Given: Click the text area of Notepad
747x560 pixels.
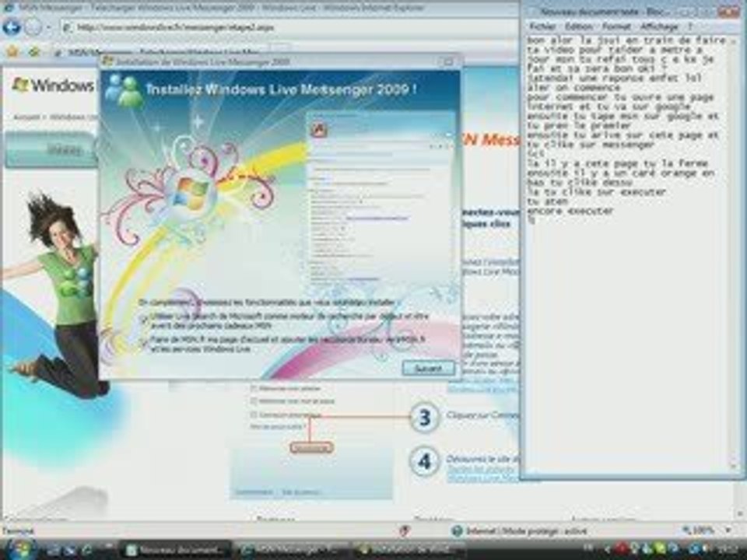Looking at the screenshot, I should 626,252.
